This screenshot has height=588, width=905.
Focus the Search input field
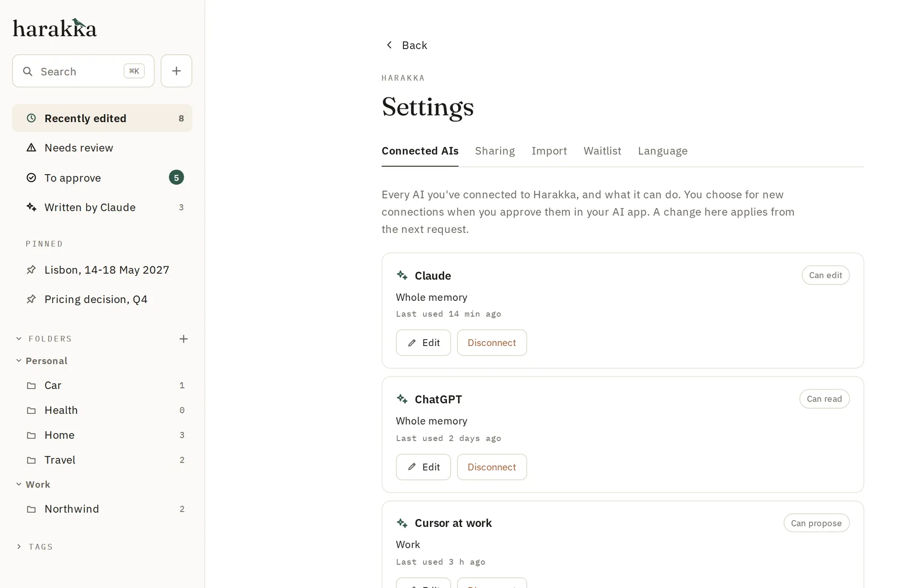pyautogui.click(x=83, y=71)
